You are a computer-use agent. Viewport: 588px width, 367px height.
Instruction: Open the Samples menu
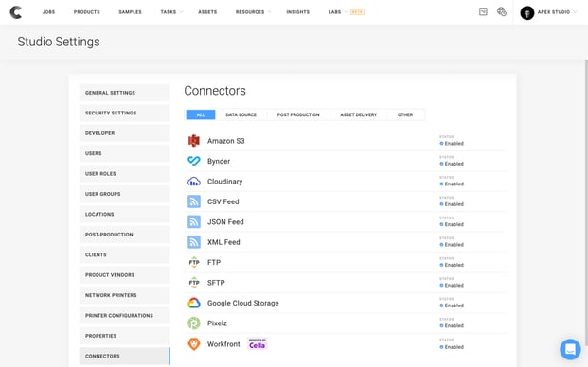tap(130, 12)
